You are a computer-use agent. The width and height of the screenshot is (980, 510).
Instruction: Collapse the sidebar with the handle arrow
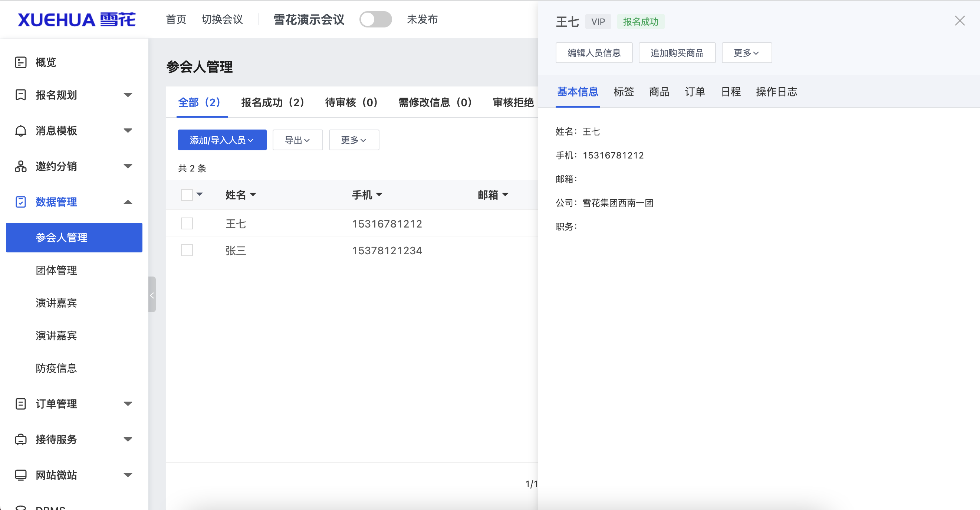[152, 295]
